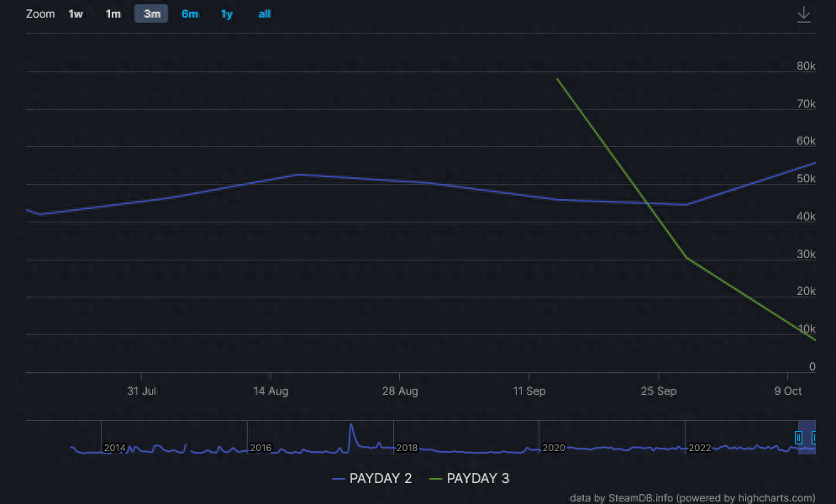Switch zoom range to 1y
Viewport: 836px width, 504px height.
(227, 13)
